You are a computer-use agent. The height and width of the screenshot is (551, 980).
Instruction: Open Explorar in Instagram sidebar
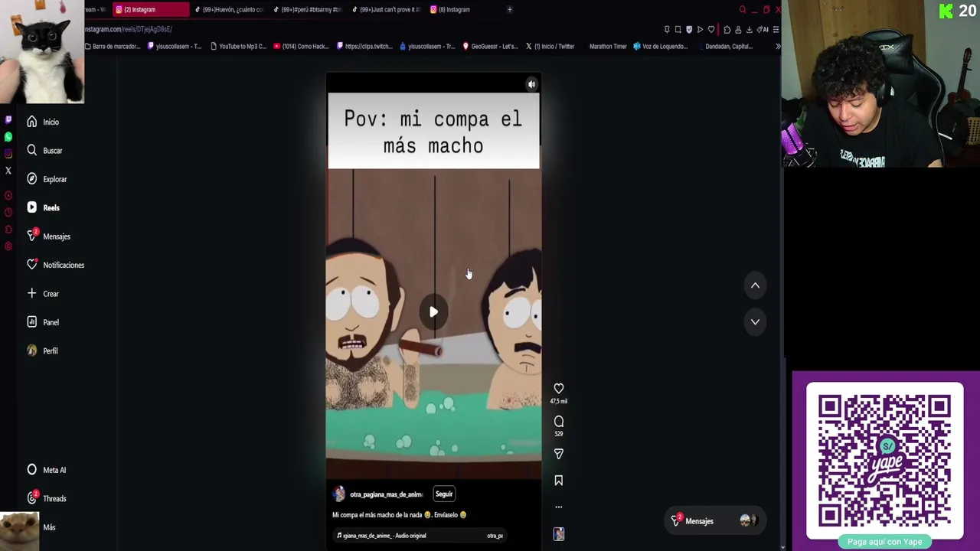click(47, 179)
